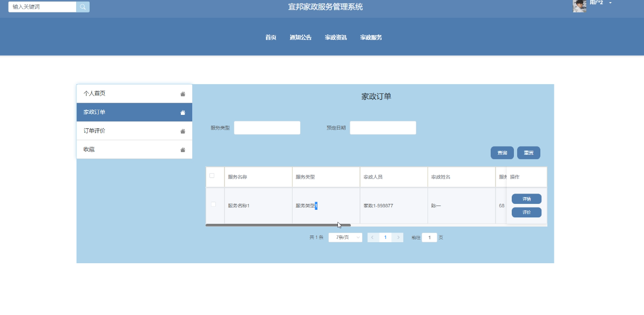
Task: Focus the 服务类型 filter input
Action: click(x=267, y=127)
